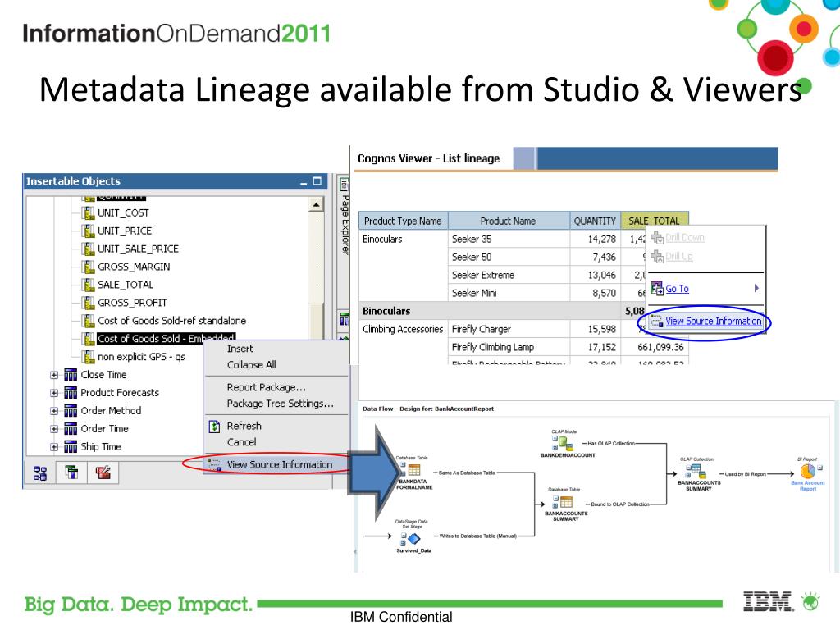Click the Product Name column header
This screenshot has height=630, width=840.
point(508,221)
